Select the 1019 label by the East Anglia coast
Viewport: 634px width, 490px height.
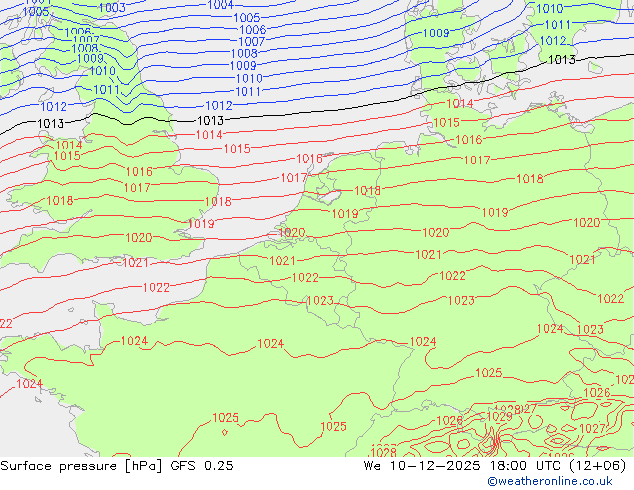[x=201, y=224]
